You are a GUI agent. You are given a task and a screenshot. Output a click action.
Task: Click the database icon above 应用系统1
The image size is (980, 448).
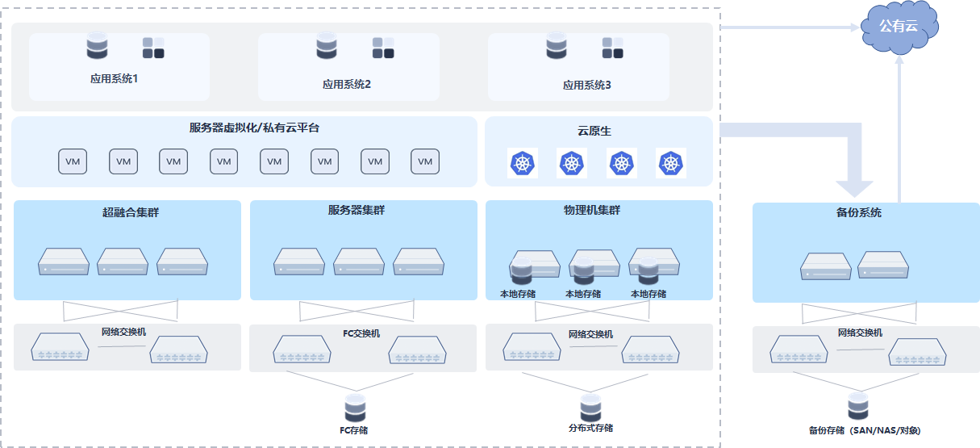point(98,45)
